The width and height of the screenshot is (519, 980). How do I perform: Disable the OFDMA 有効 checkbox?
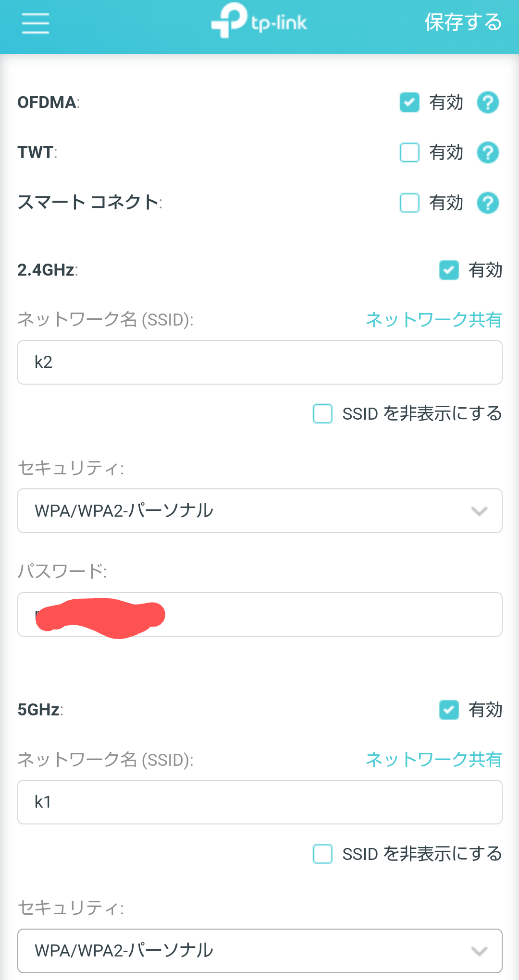[409, 103]
